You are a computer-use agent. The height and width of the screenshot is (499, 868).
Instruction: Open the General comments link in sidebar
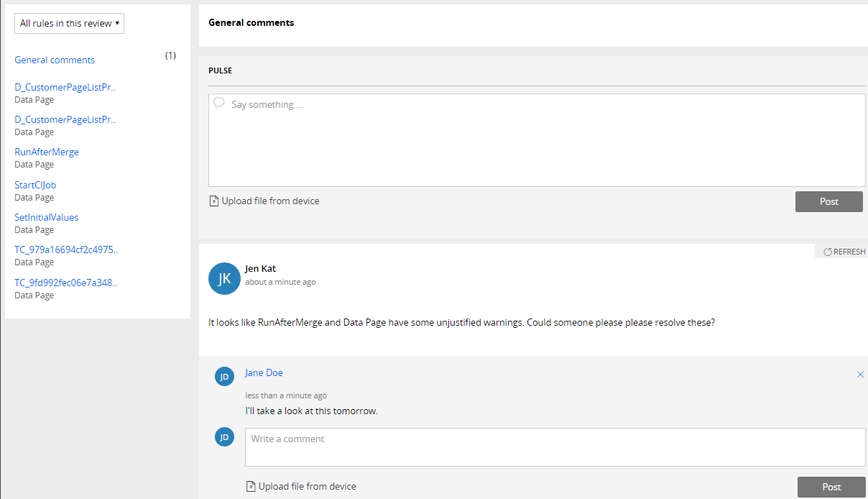click(x=55, y=60)
